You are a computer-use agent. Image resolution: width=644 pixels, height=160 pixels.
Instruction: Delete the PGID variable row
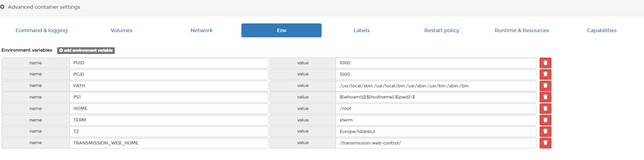[x=545, y=74]
